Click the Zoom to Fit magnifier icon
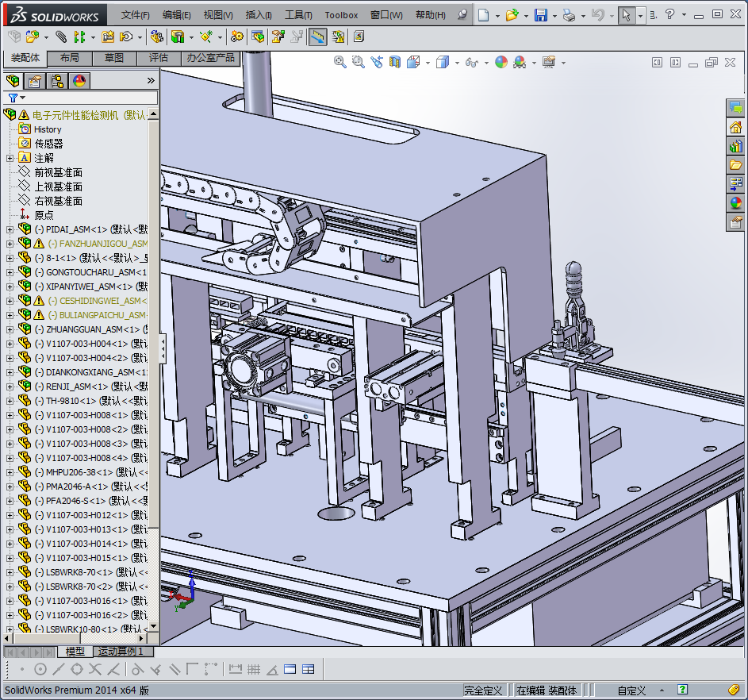This screenshot has width=748, height=700. pyautogui.click(x=340, y=62)
